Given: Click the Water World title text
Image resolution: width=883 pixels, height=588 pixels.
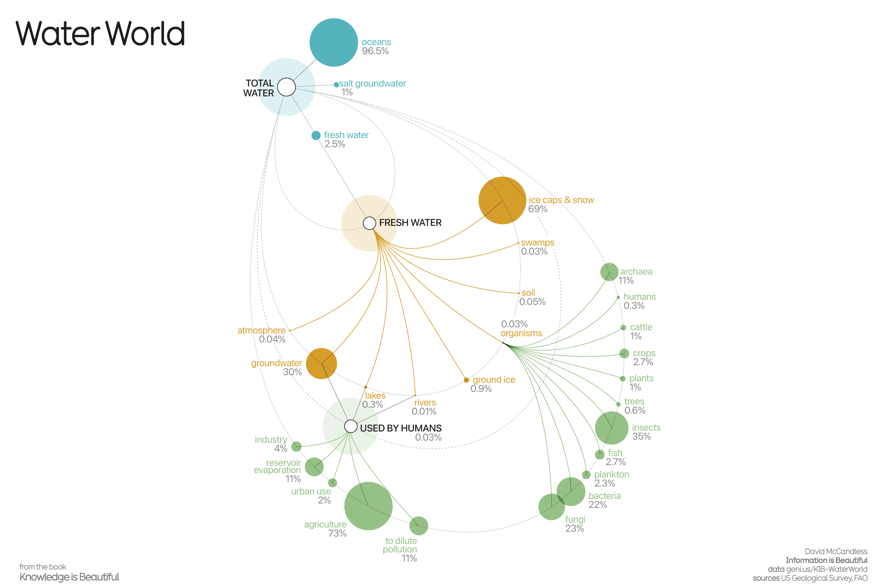Looking at the screenshot, I should (x=100, y=34).
